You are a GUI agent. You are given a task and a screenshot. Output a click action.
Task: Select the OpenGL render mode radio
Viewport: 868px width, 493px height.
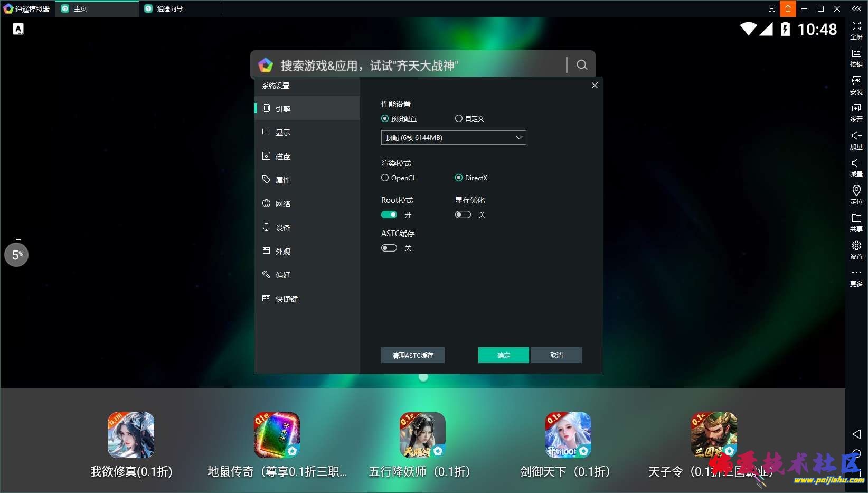pos(385,178)
